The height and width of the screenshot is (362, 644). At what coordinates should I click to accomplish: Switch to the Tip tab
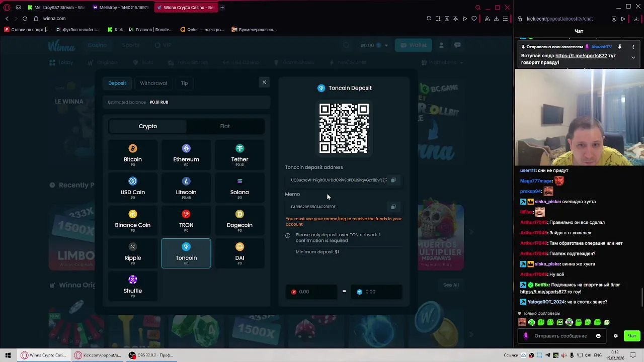[x=184, y=83]
